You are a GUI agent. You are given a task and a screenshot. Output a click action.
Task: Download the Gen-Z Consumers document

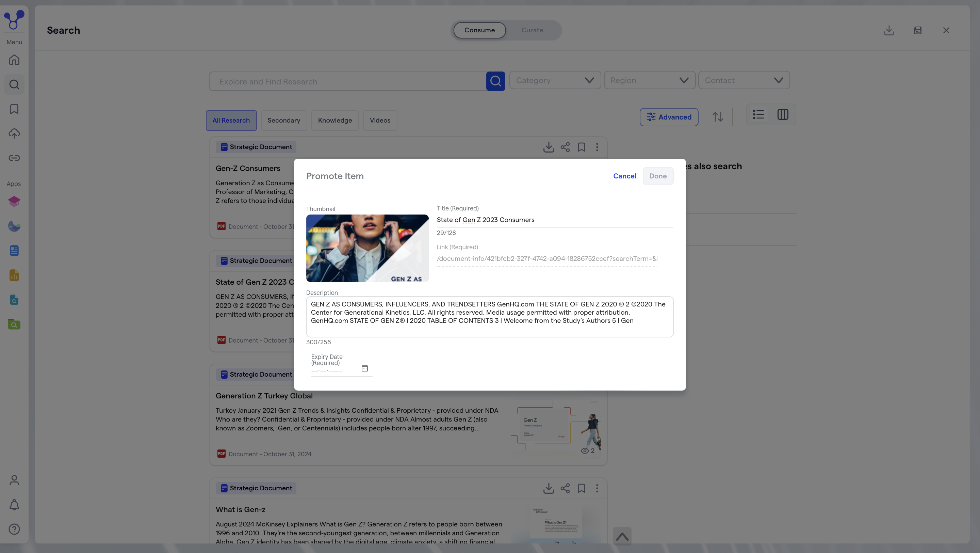pos(549,147)
